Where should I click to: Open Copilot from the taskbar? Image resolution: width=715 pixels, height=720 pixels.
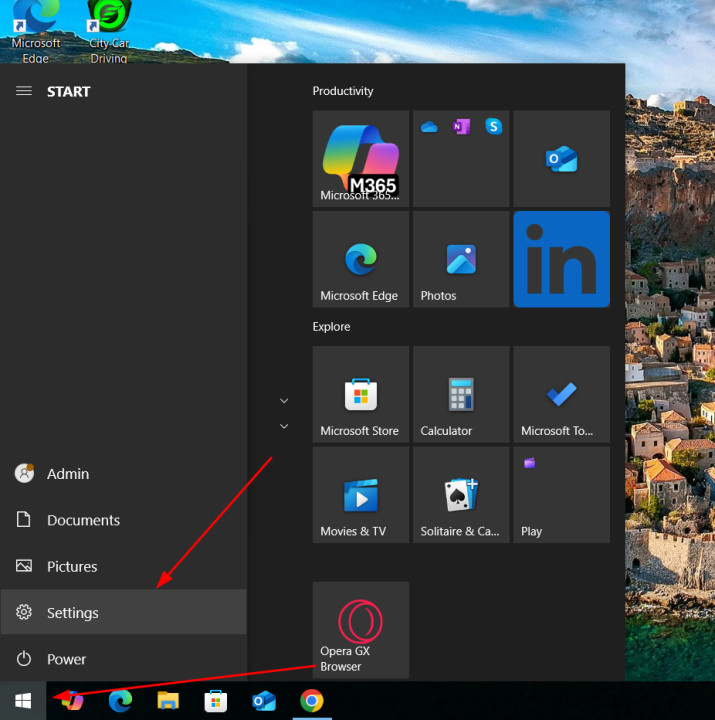coord(73,701)
